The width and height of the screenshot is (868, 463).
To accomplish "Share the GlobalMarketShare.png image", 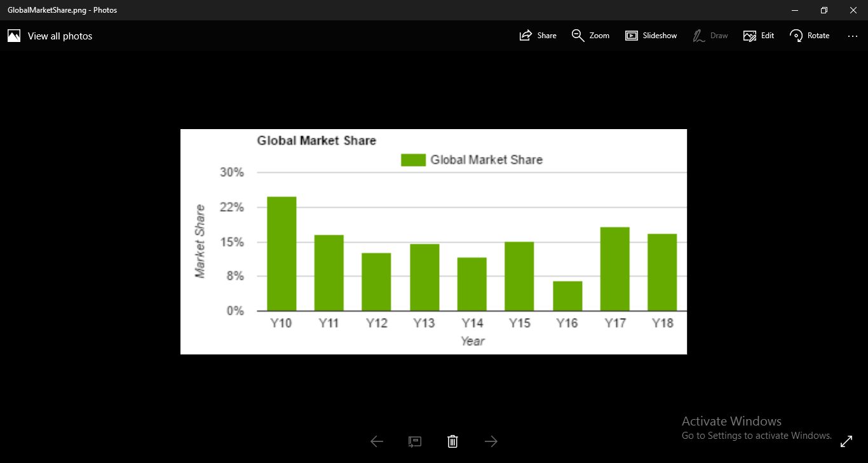I will [538, 36].
